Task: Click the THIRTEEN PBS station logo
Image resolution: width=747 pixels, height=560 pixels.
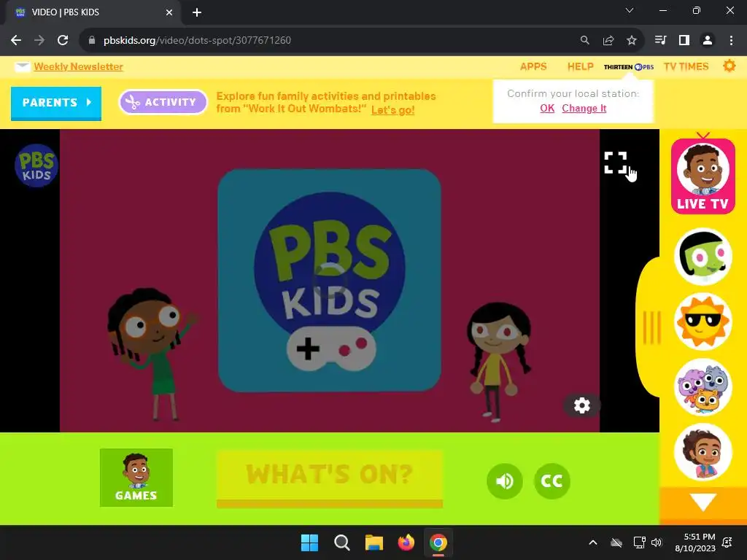Action: (x=628, y=67)
